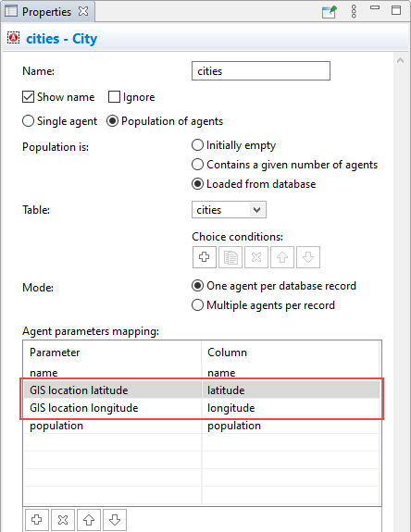Click the pin properties view icon

tap(329, 11)
